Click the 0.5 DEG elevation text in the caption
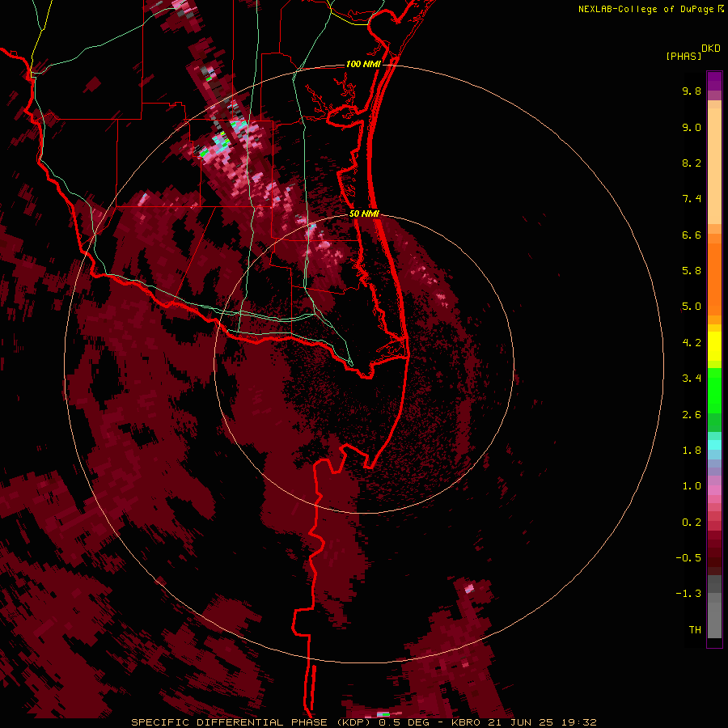Viewport: 728px width, 728px height. pos(404,722)
